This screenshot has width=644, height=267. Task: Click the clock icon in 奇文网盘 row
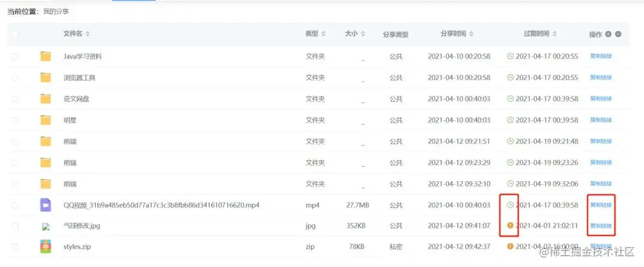point(510,98)
